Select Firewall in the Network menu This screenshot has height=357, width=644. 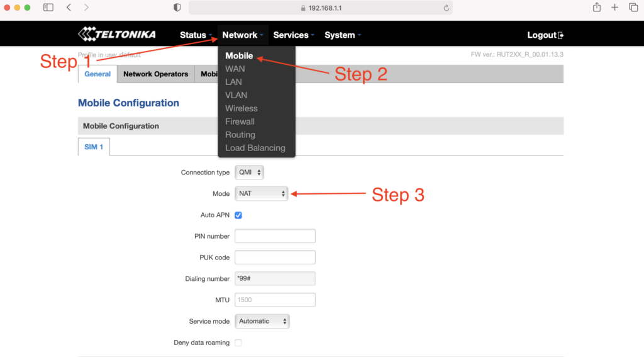coord(240,122)
